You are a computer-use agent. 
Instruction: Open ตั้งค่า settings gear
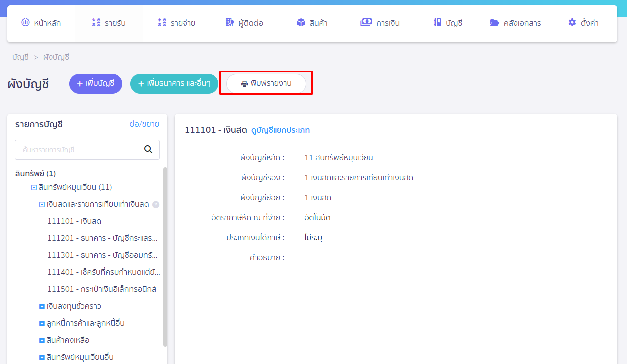coord(572,23)
